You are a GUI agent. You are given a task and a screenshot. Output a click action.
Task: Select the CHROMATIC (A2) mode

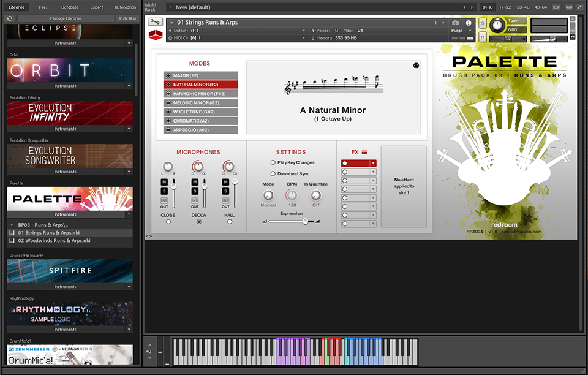201,121
